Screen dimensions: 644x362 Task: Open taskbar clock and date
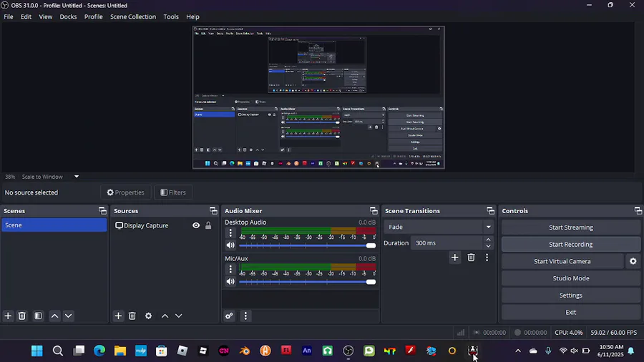click(x=610, y=351)
